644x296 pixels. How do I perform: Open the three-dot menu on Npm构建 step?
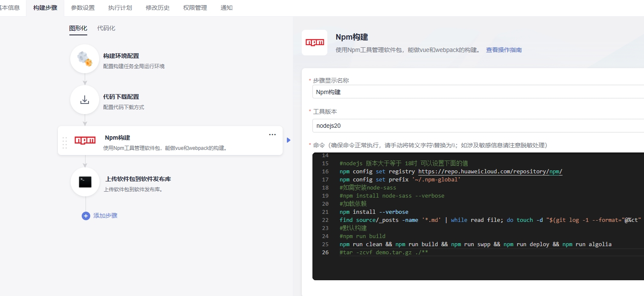(x=272, y=135)
